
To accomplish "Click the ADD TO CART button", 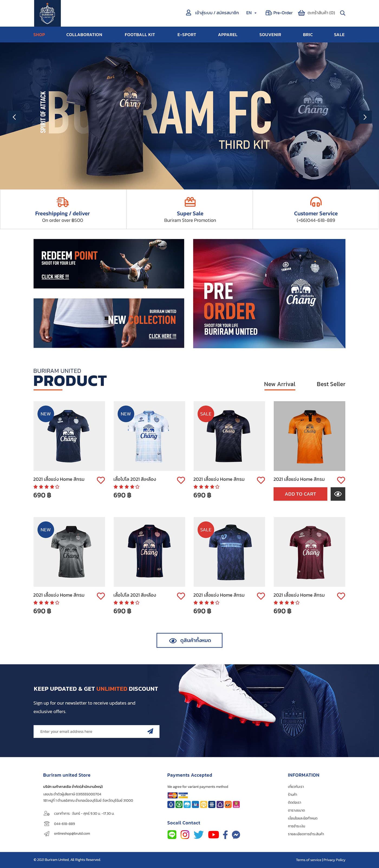I will coord(300,494).
